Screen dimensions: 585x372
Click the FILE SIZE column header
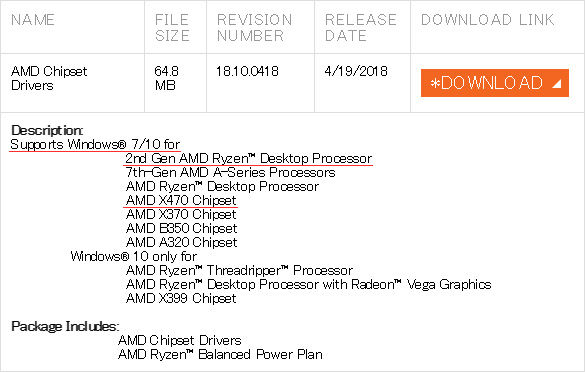coord(172,28)
